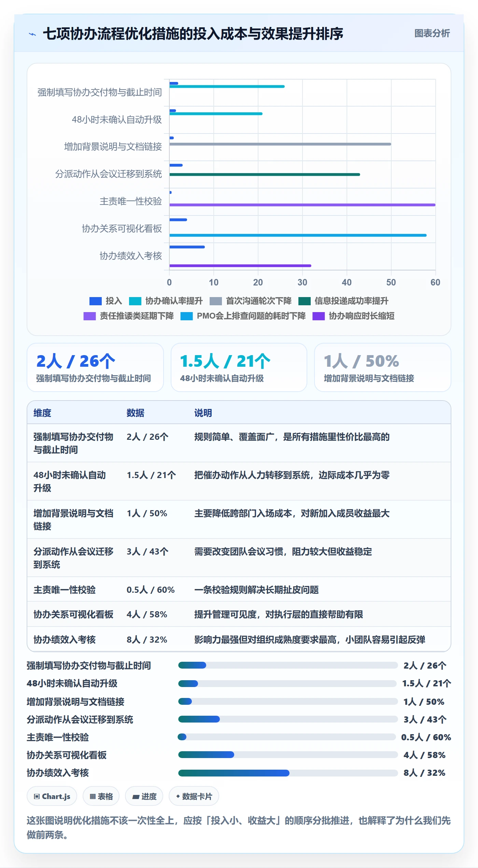Click progress bar of 48小时未确认自动升级
The image size is (478, 868).
pyautogui.click(x=288, y=684)
